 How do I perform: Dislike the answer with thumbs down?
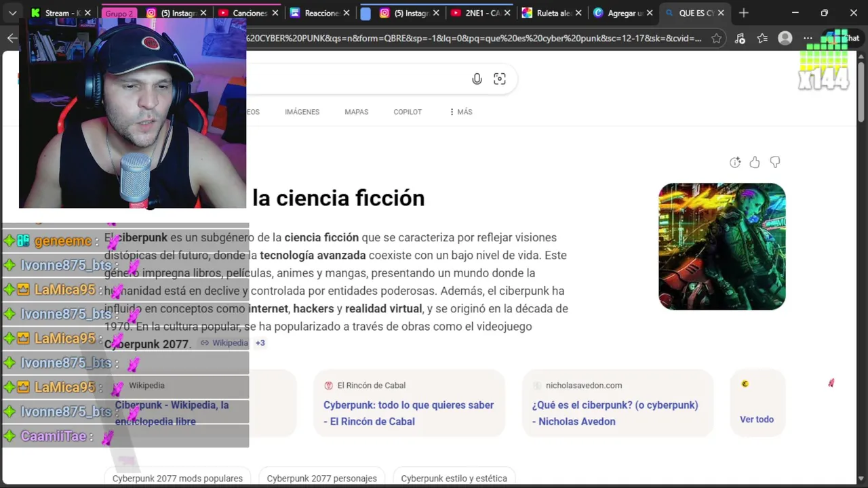tap(775, 162)
